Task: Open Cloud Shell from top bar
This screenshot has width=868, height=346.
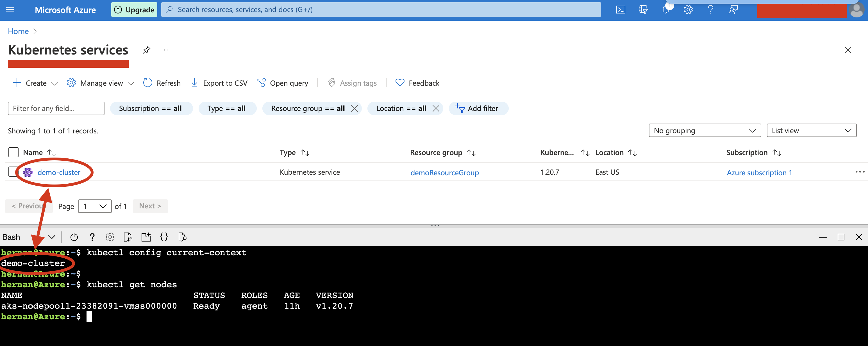Action: (x=620, y=10)
